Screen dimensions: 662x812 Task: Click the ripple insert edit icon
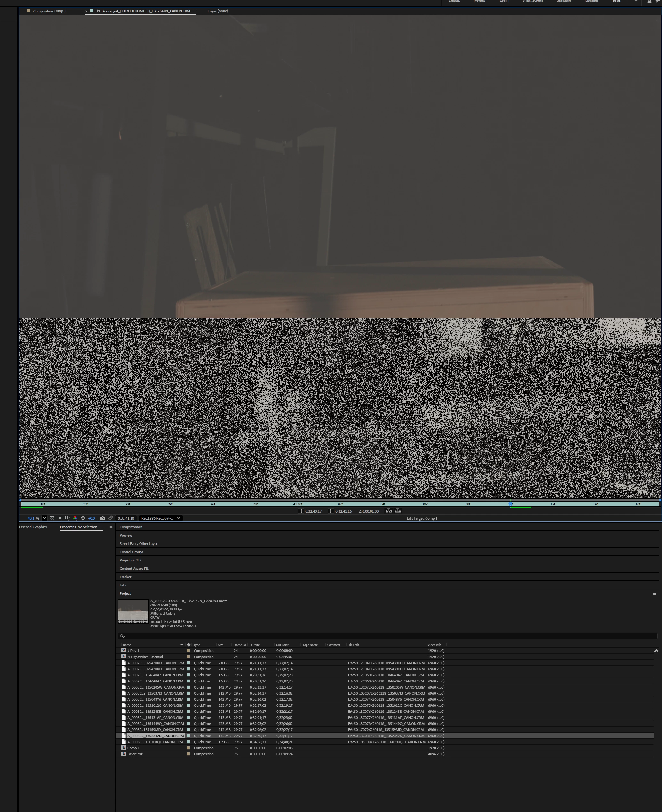click(x=388, y=511)
